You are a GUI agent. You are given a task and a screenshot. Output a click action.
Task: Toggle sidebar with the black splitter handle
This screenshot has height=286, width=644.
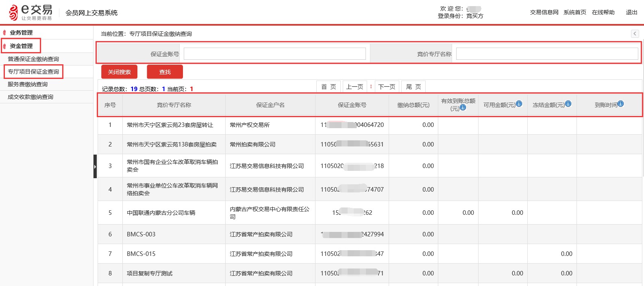[x=95, y=166]
